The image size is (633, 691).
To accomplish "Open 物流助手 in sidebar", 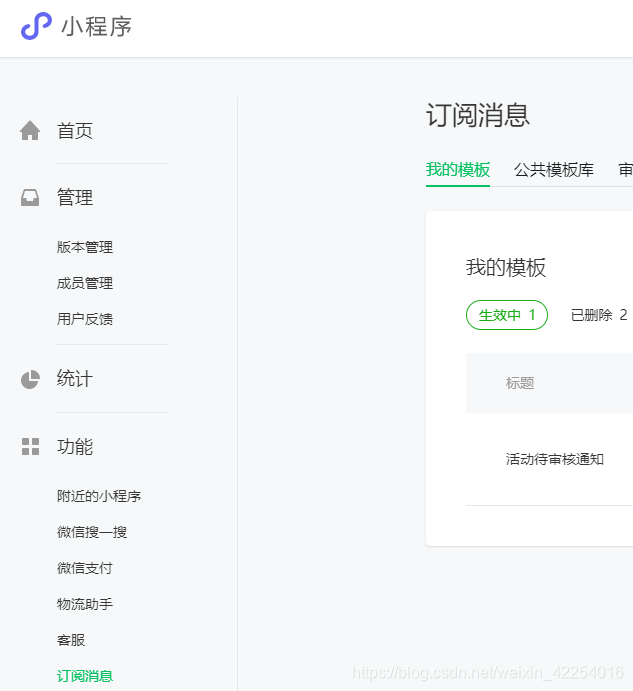I will point(85,604).
